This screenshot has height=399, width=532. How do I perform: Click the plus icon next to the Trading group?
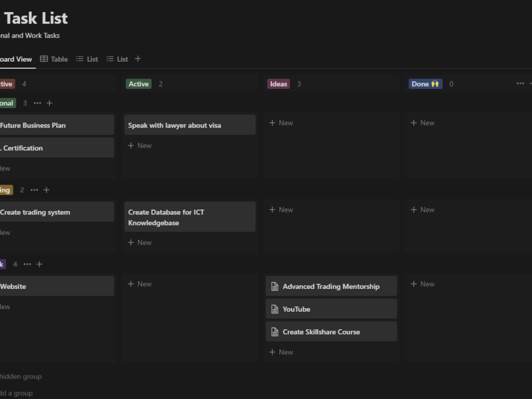point(46,189)
